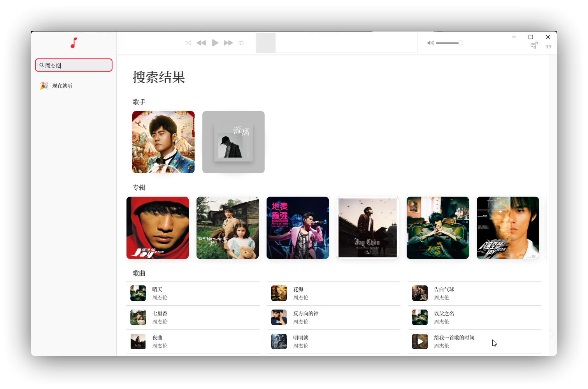Go back to the previous track
The width and height of the screenshot is (588, 389).
pyautogui.click(x=201, y=43)
